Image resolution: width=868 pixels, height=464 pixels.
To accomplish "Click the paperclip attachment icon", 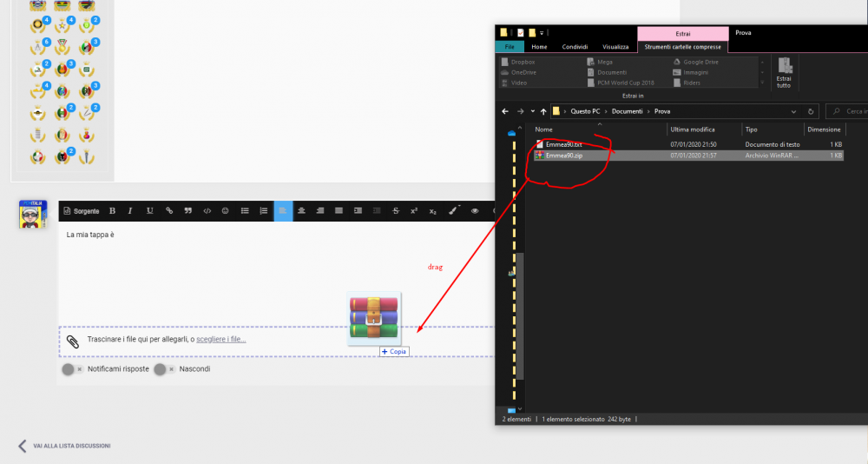I will pyautogui.click(x=73, y=341).
